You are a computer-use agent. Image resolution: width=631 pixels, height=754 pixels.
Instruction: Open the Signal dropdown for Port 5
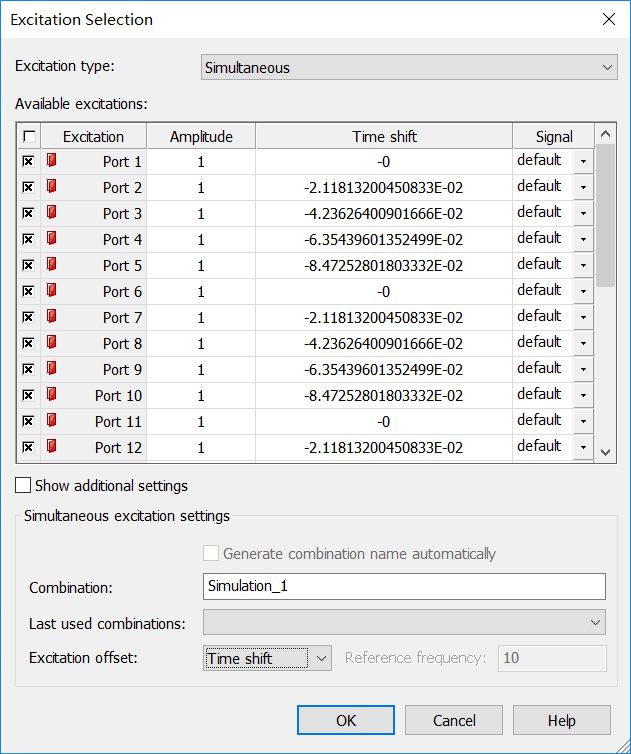(583, 265)
